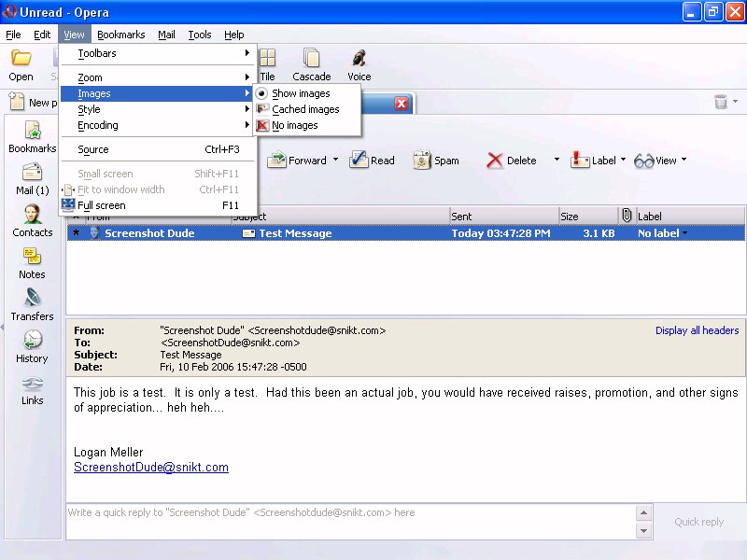747x560 pixels.
Task: Click the Today 03:47:28 PM sent cell
Action: click(x=500, y=233)
